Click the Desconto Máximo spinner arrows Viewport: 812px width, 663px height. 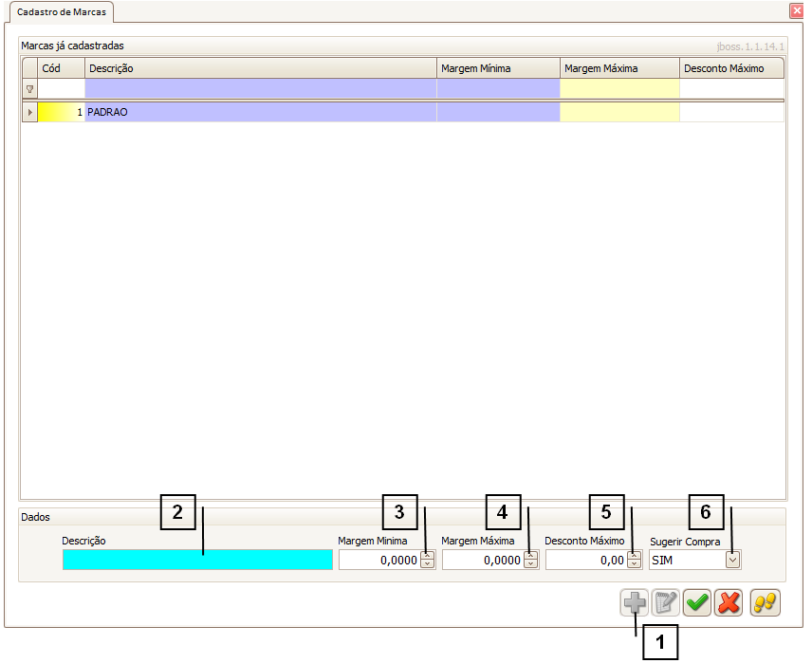coord(634,561)
